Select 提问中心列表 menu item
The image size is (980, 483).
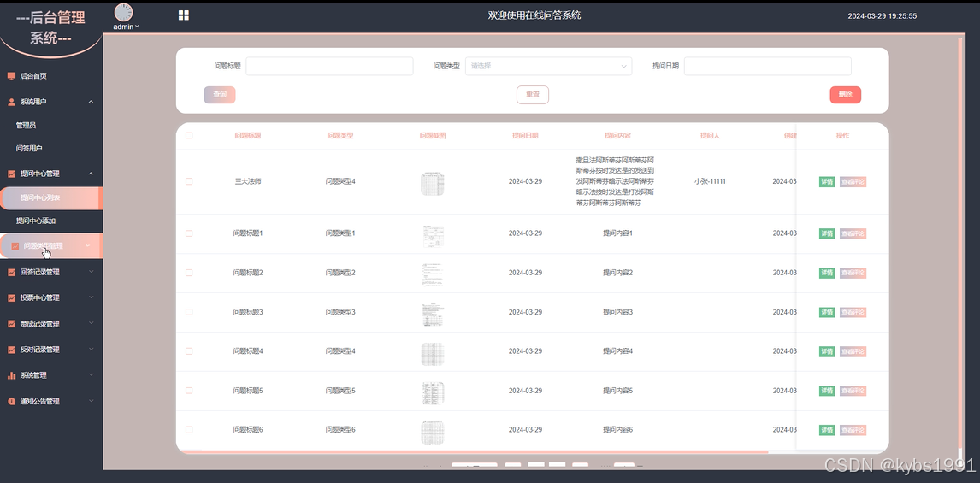pyautogui.click(x=50, y=198)
